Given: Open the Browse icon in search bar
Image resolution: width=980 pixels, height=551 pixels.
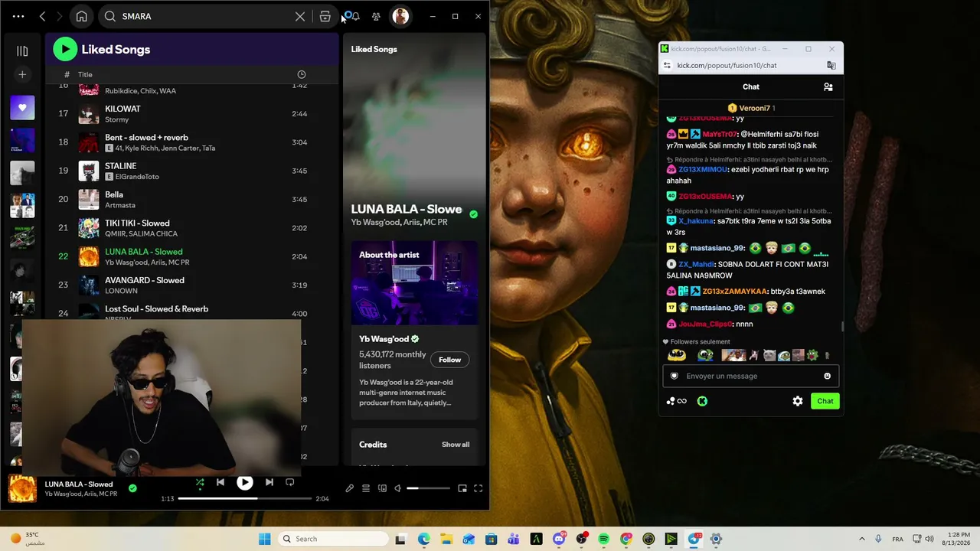Looking at the screenshot, I should [x=325, y=16].
